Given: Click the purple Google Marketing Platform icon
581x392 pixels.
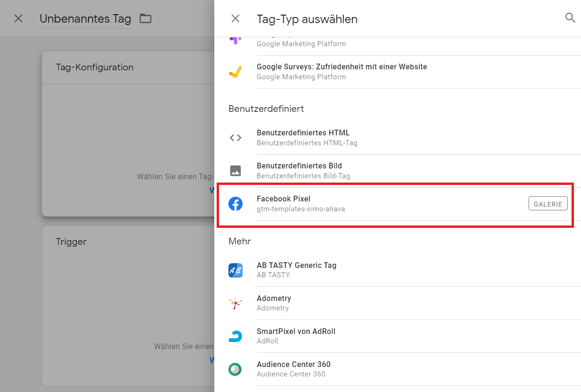Looking at the screenshot, I should 235,41.
